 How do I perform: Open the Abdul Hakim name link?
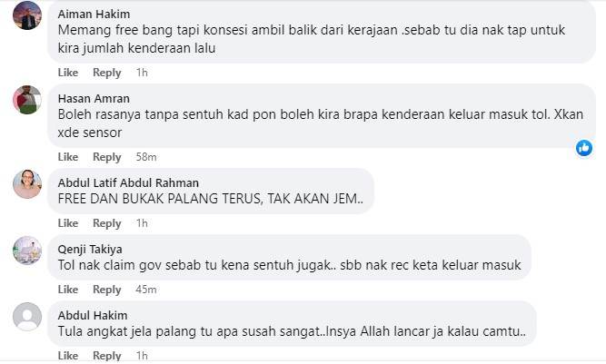point(93,316)
